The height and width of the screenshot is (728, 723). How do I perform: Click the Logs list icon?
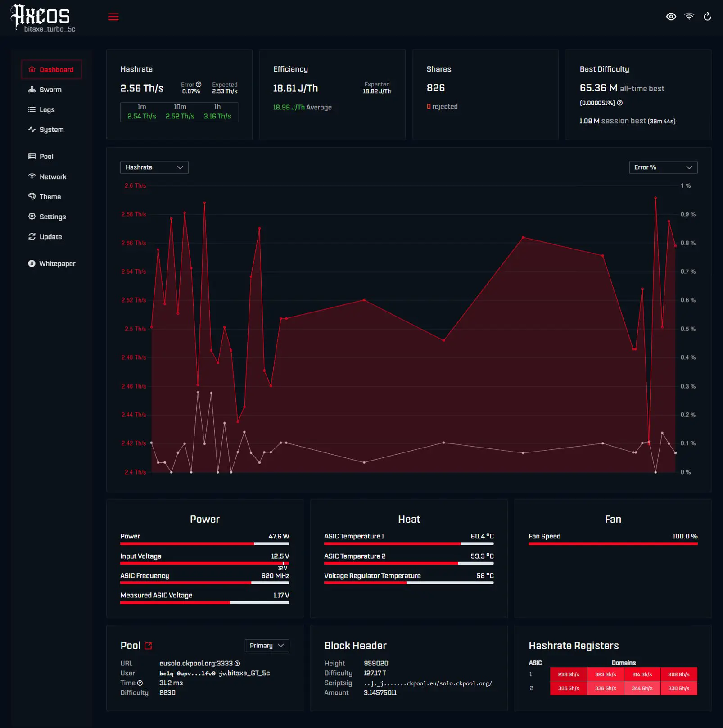(32, 109)
